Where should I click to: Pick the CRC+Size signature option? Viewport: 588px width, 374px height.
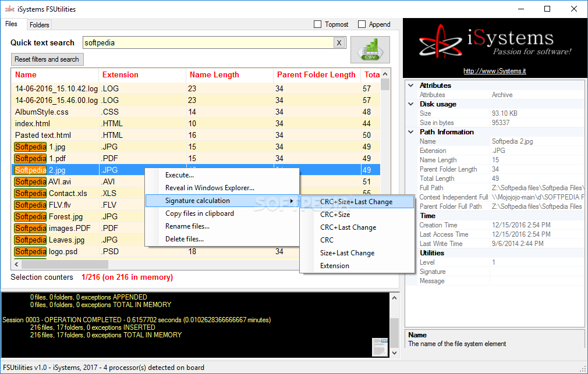coord(357,215)
